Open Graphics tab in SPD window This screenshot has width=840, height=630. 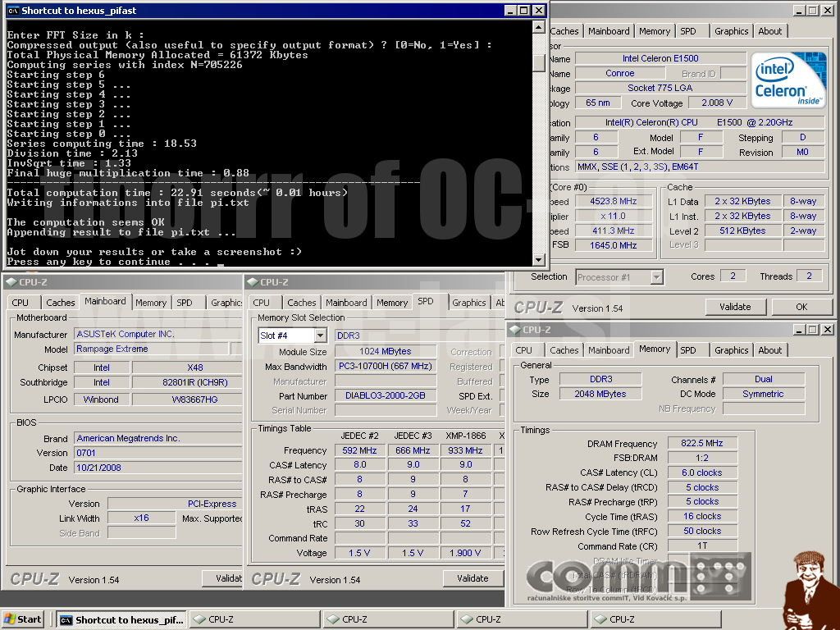tap(468, 303)
